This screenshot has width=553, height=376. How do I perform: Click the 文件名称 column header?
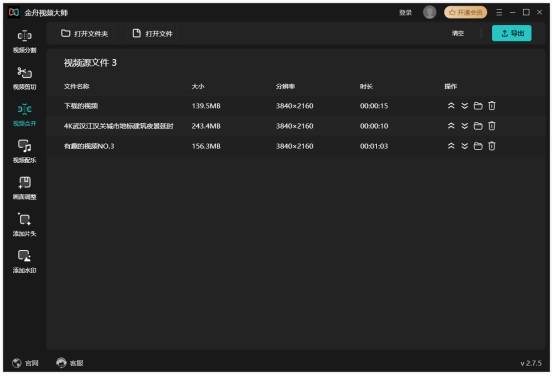point(77,86)
